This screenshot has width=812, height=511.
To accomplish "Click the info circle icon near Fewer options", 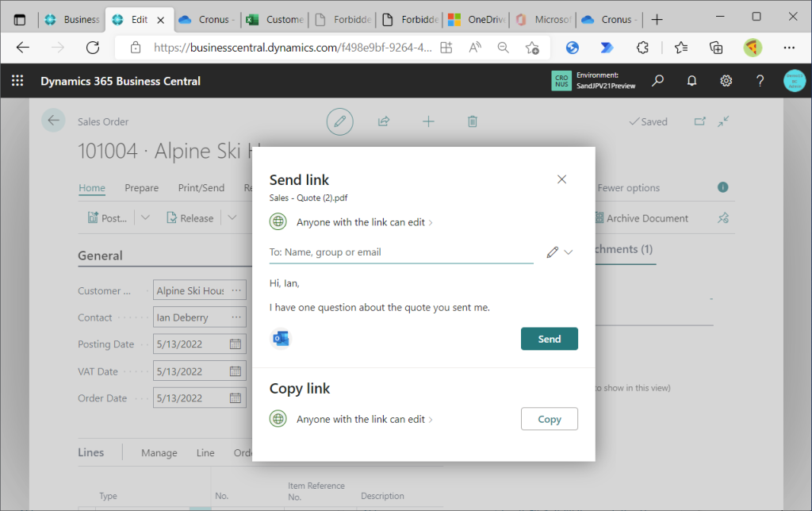I will coord(723,187).
